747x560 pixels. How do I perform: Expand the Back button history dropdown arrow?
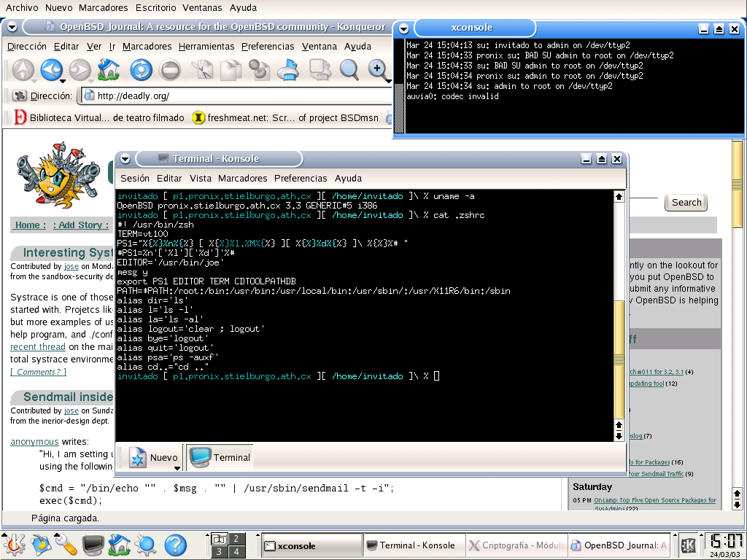click(x=61, y=81)
